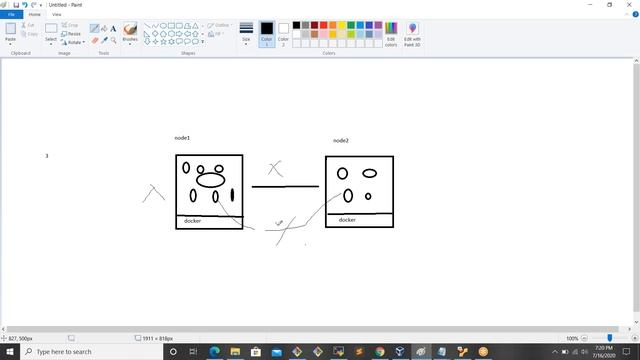The image size is (640, 360).
Task: Click the horizontal scrollbar
Action: pos(312,329)
